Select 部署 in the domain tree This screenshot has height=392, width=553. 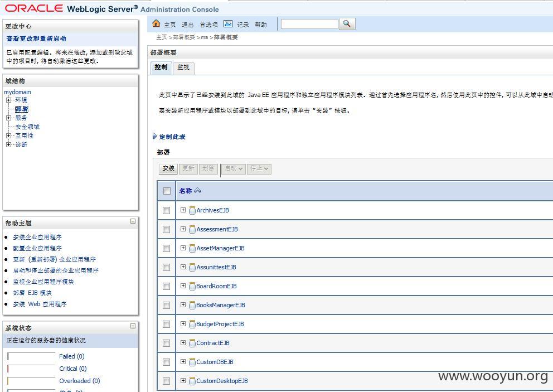click(22, 109)
